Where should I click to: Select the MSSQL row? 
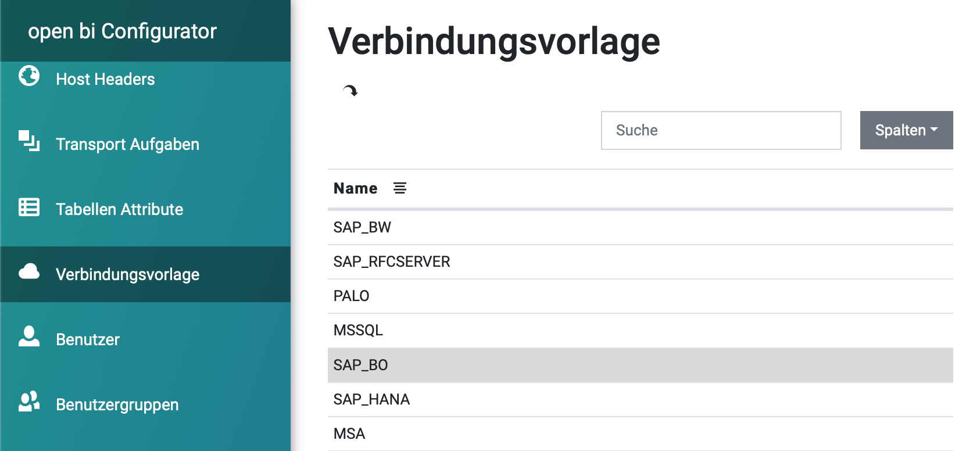coord(641,330)
